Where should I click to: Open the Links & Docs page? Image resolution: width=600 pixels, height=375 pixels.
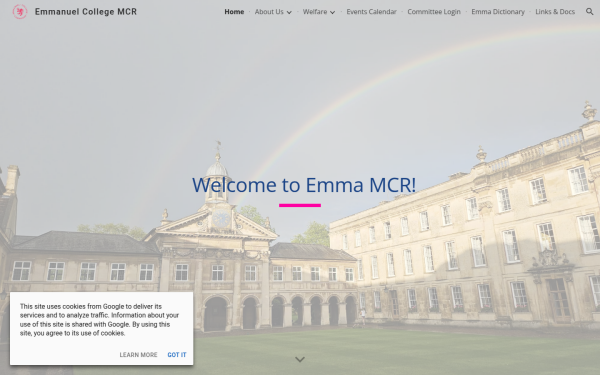pyautogui.click(x=555, y=12)
